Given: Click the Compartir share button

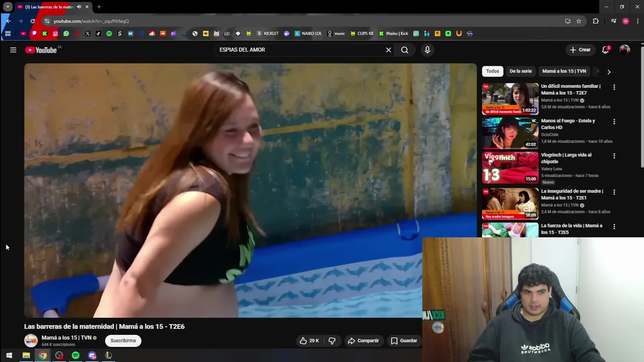Looking at the screenshot, I should 363,340.
